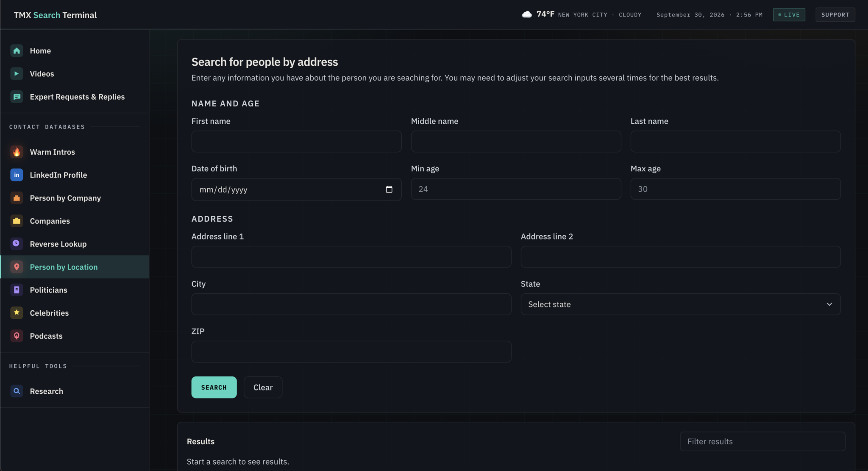This screenshot has width=868, height=471.
Task: Select Warm Intros database
Action: (x=75, y=152)
